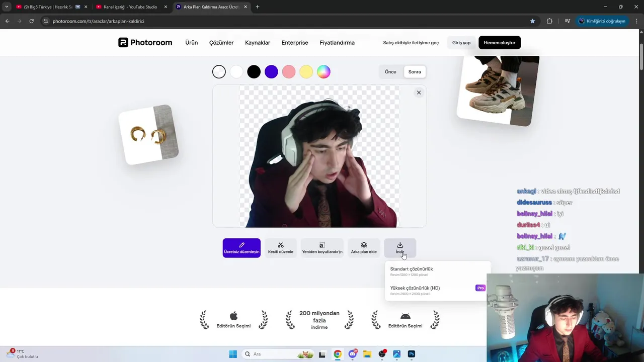Viewport: 644px width, 362px height.
Task: Bookmark this page with star icon
Action: pos(533,21)
